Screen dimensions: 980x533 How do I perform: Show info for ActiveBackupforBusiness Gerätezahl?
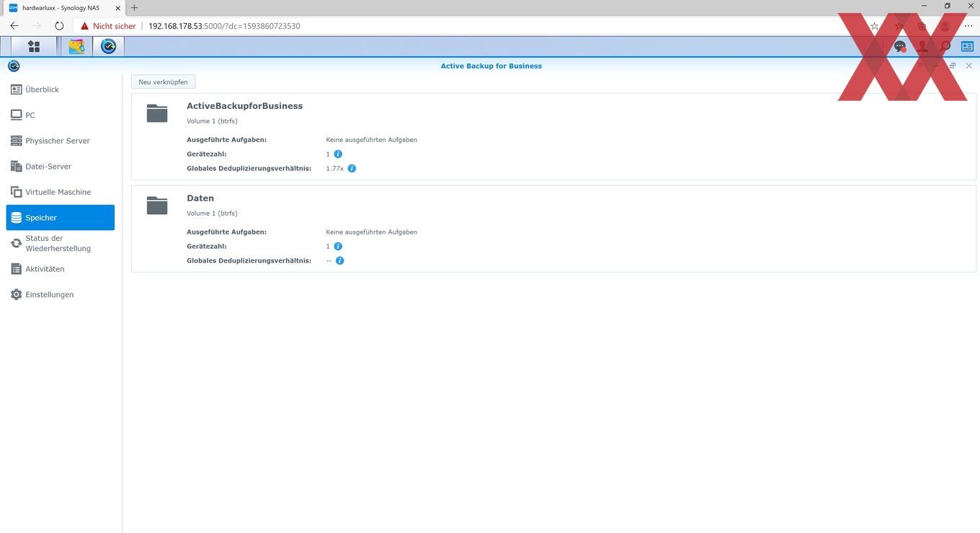coord(338,154)
